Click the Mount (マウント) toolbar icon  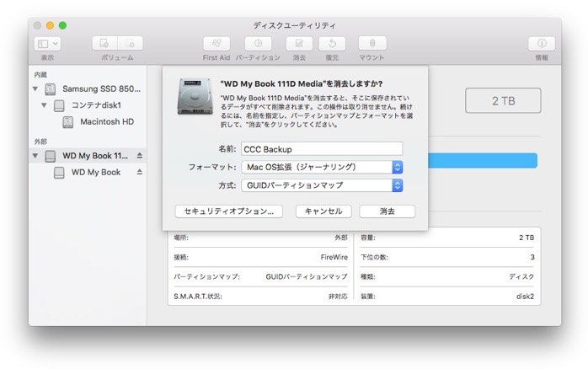(x=372, y=44)
